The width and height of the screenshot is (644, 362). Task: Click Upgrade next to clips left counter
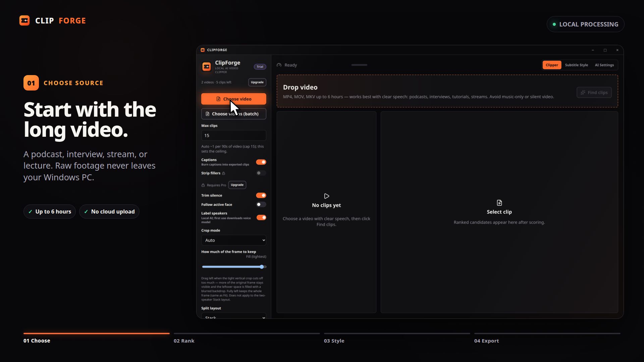coord(257,82)
